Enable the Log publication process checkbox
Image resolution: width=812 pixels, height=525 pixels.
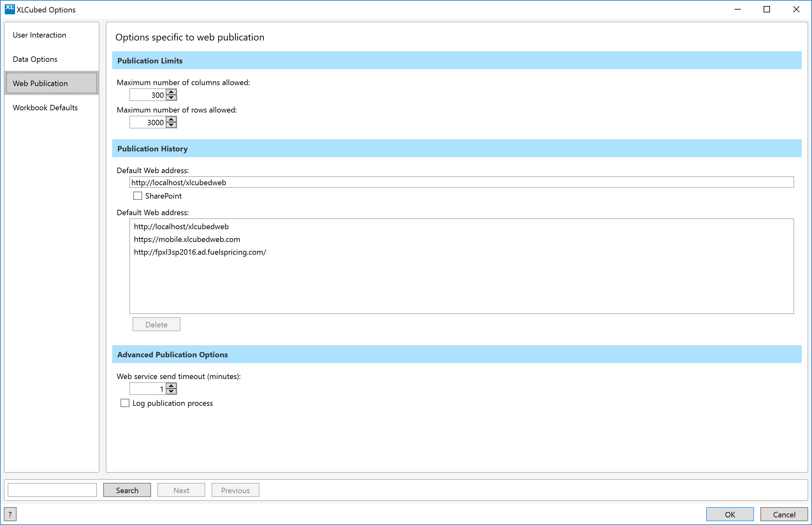[125, 403]
